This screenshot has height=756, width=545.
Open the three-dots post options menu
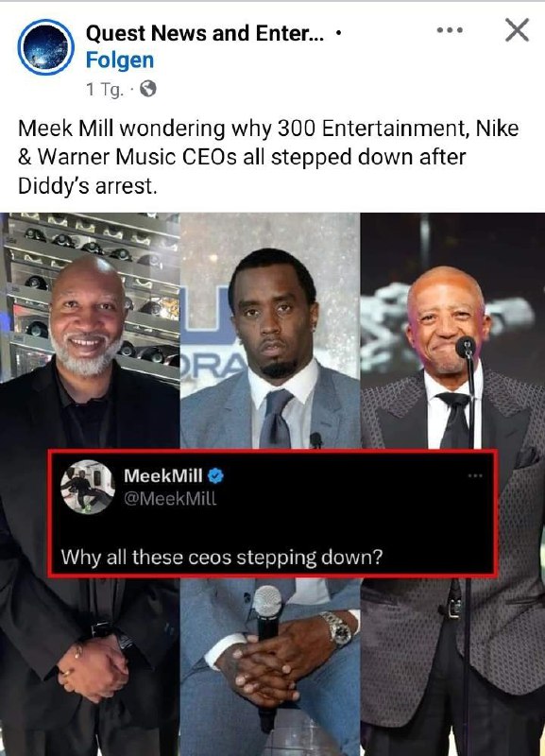(450, 30)
